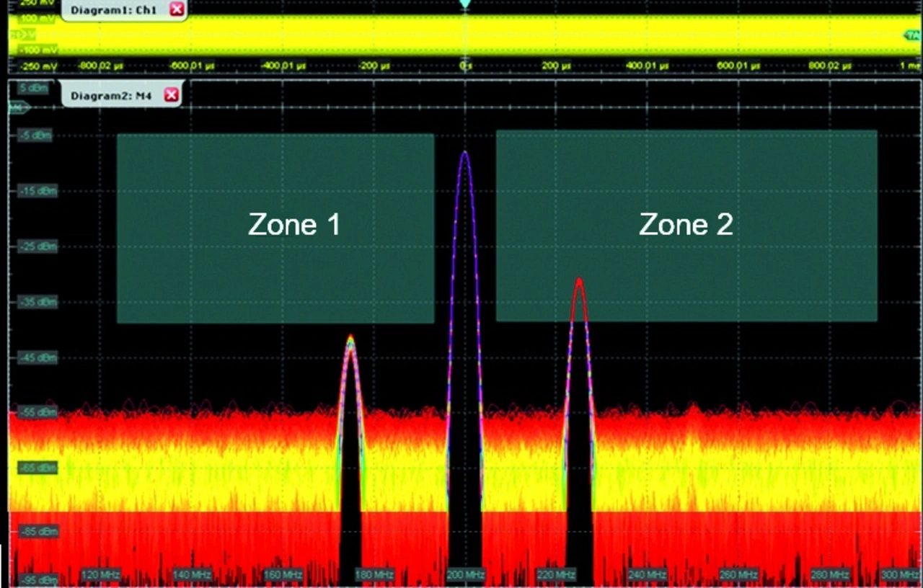
Task: Click the 5 dBm vertical scale label
Action: pos(33,88)
